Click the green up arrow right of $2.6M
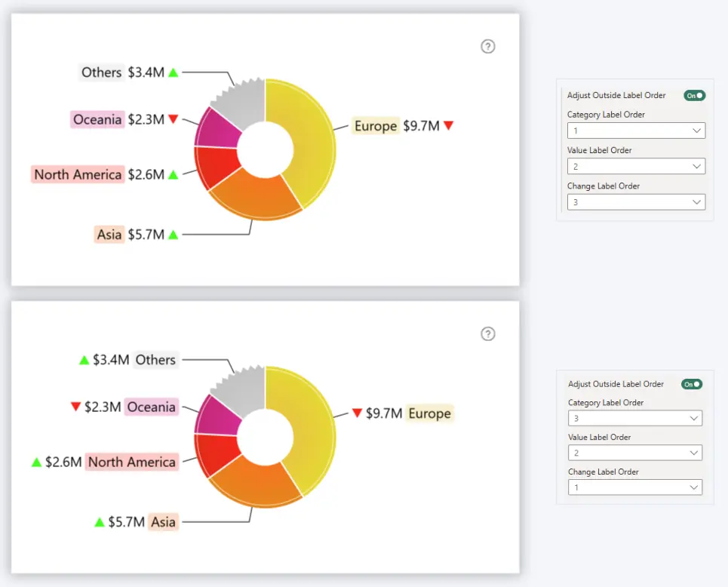This screenshot has height=587, width=728. click(x=173, y=174)
